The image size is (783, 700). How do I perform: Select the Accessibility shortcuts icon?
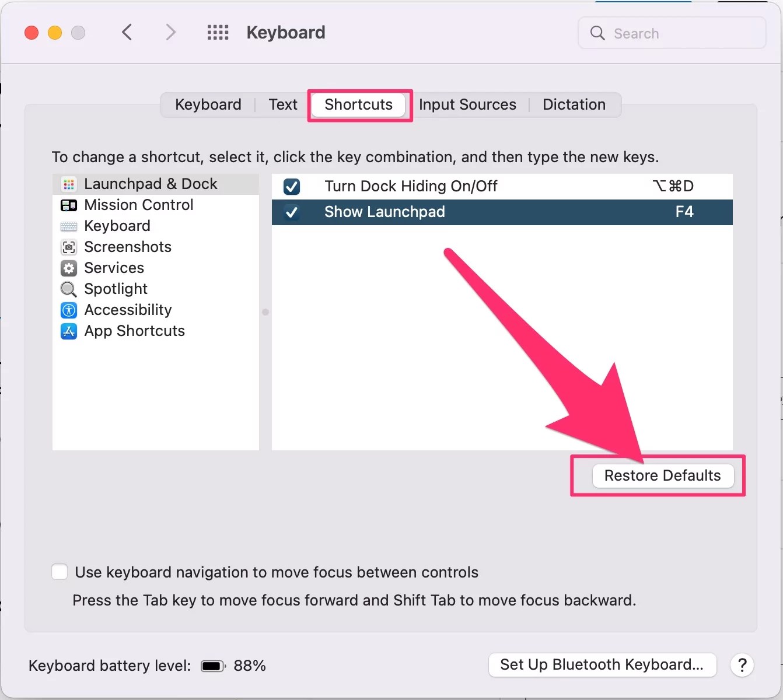(69, 310)
